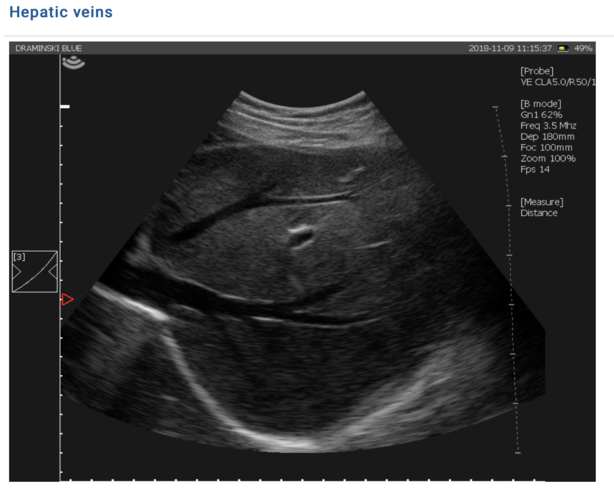Click the ultrasound liver scan image
The width and height of the screenshot is (614, 500).
pos(303,272)
